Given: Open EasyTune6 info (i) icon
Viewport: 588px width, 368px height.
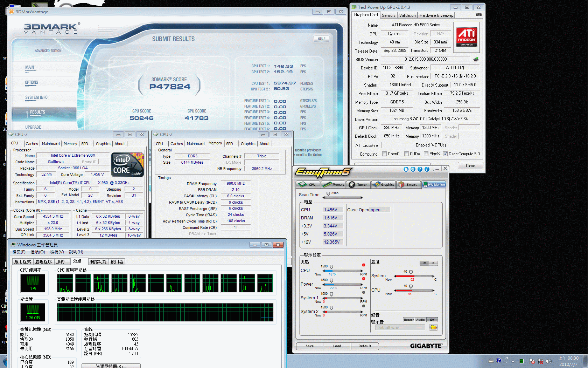Looking at the screenshot, I should [x=427, y=169].
